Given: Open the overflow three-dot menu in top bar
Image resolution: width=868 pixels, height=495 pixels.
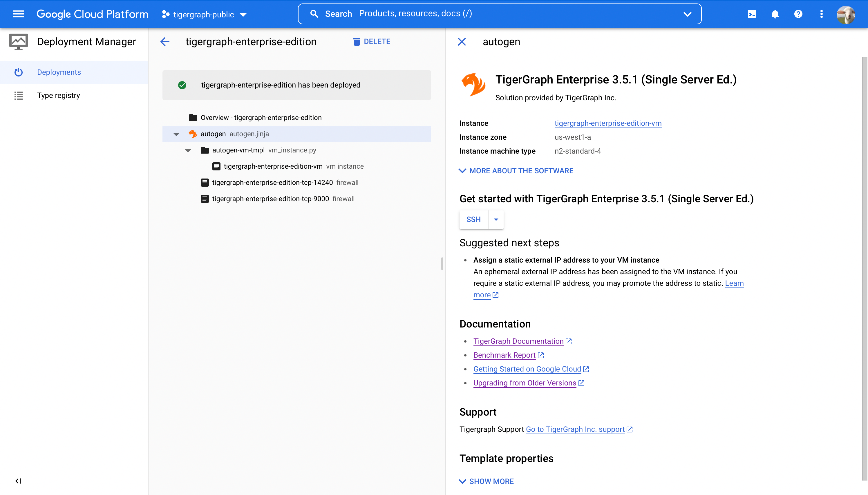Looking at the screenshot, I should 822,14.
